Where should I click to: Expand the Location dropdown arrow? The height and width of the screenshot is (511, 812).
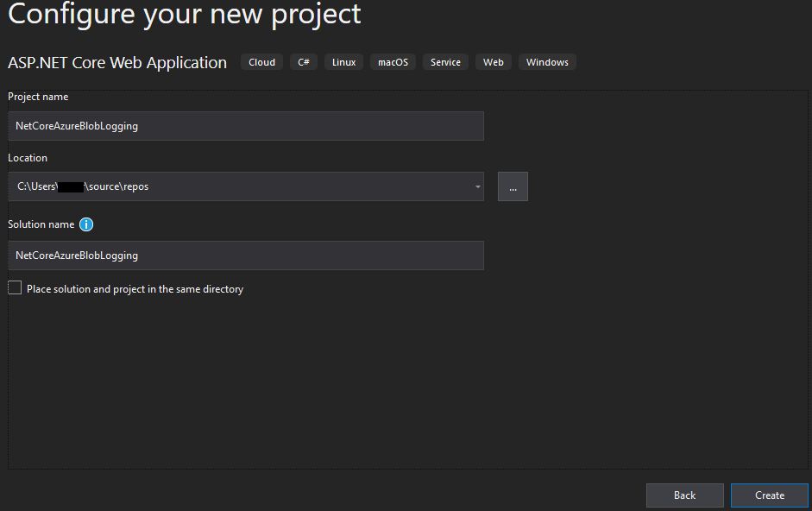click(477, 186)
